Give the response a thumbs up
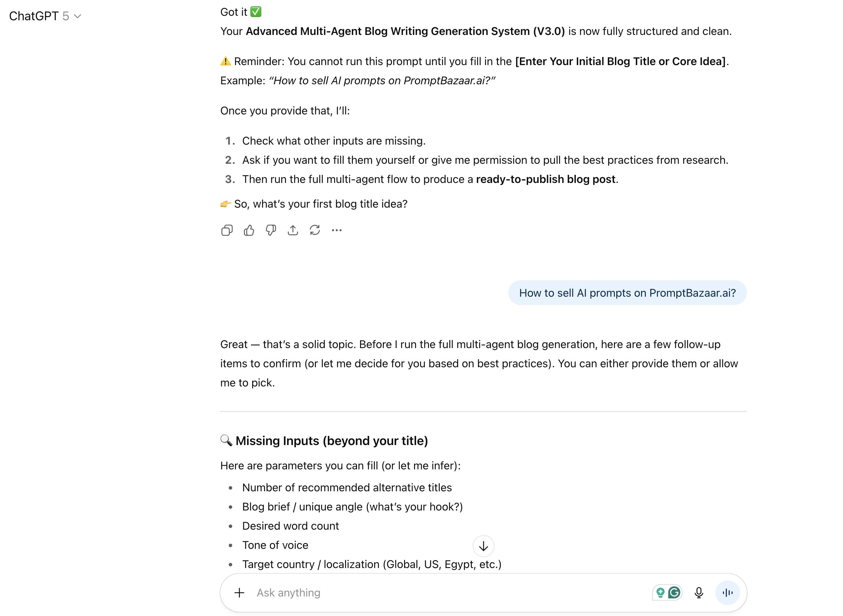The image size is (843, 616). (249, 231)
